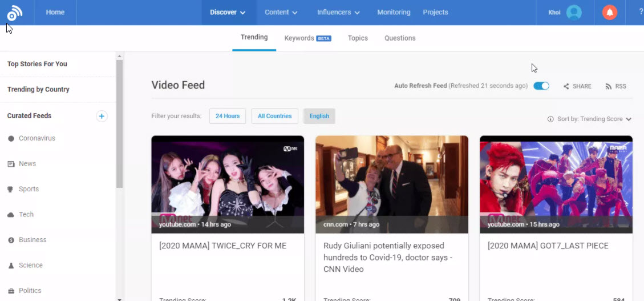
Task: Open the Rudy Giuliani video thumbnail
Action: (392, 184)
